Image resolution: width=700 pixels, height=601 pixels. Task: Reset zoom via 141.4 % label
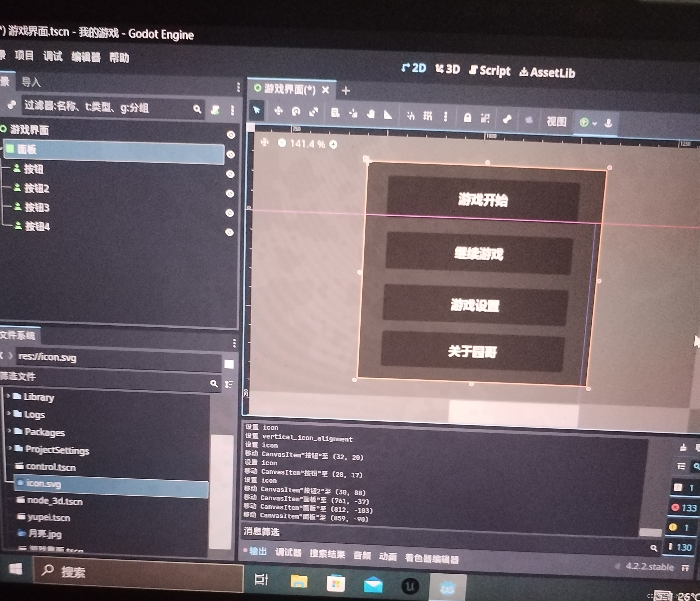coord(308,144)
